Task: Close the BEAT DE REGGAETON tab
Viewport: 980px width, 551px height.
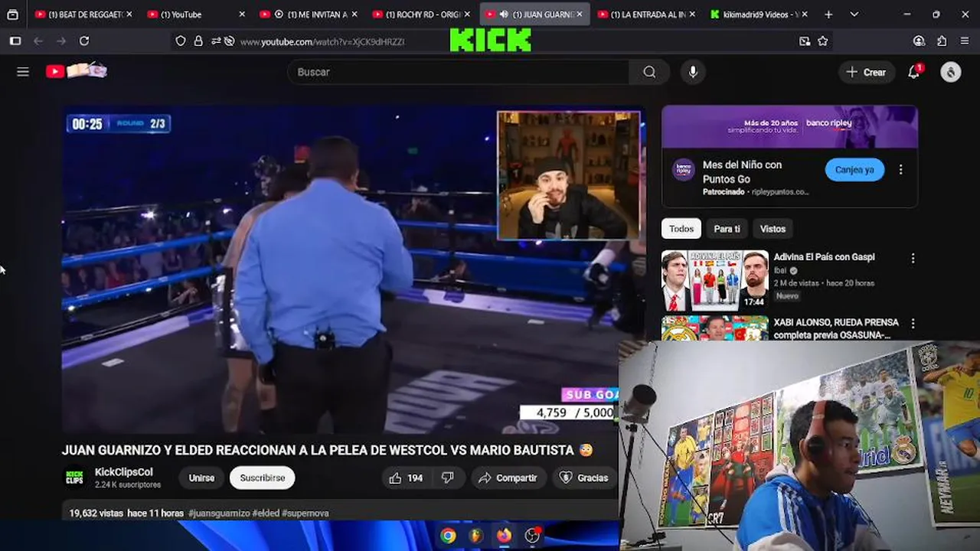Action: coord(129,15)
